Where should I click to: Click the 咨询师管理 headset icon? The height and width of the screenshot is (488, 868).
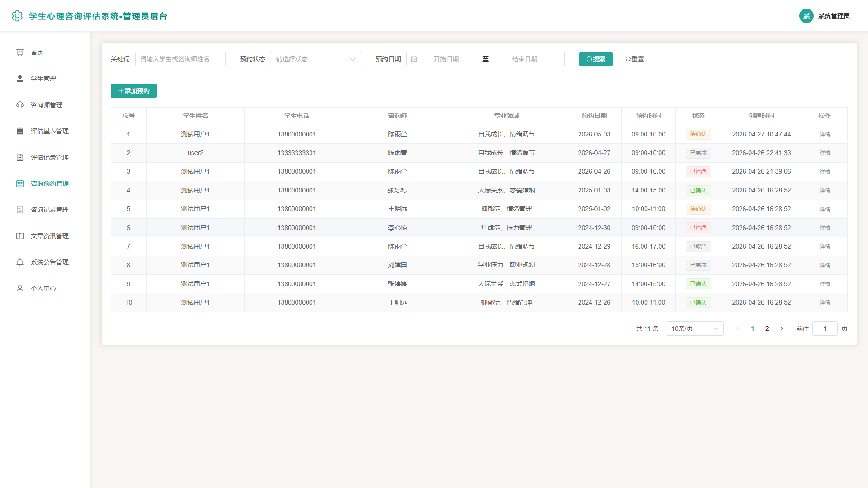[x=20, y=105]
